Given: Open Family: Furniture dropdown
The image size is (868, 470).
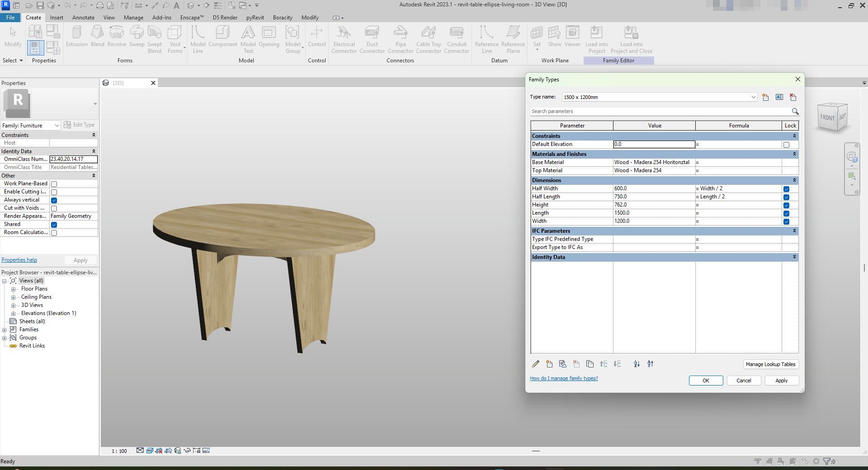Looking at the screenshot, I should (31, 125).
